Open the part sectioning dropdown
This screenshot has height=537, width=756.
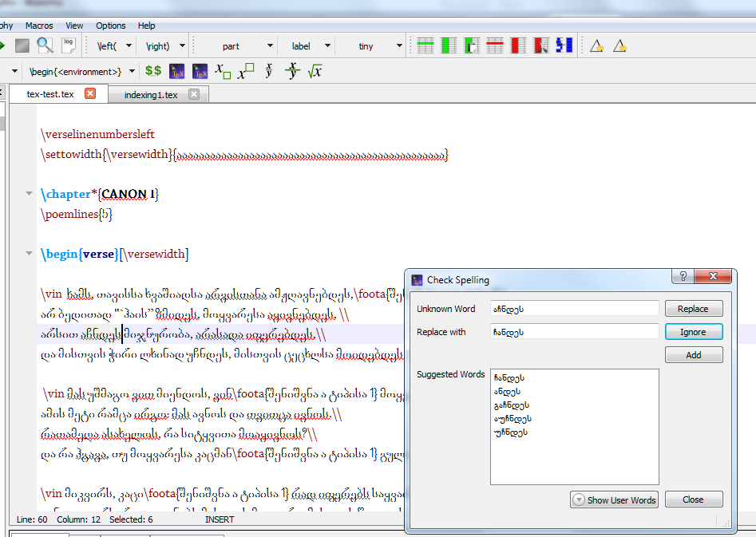point(270,46)
